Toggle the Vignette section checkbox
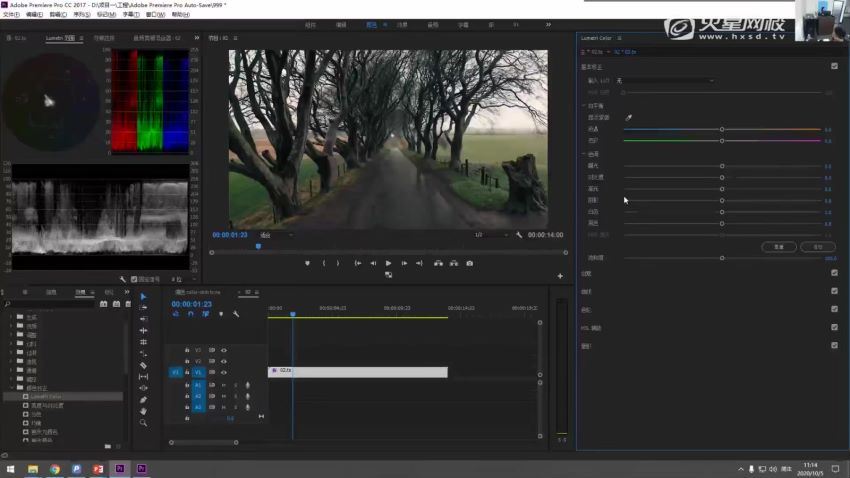This screenshot has height=478, width=850. click(834, 345)
